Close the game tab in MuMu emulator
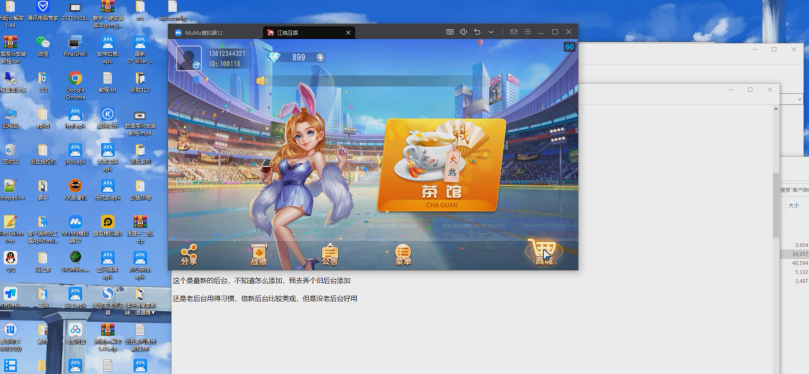The height and width of the screenshot is (374, 809). [348, 32]
